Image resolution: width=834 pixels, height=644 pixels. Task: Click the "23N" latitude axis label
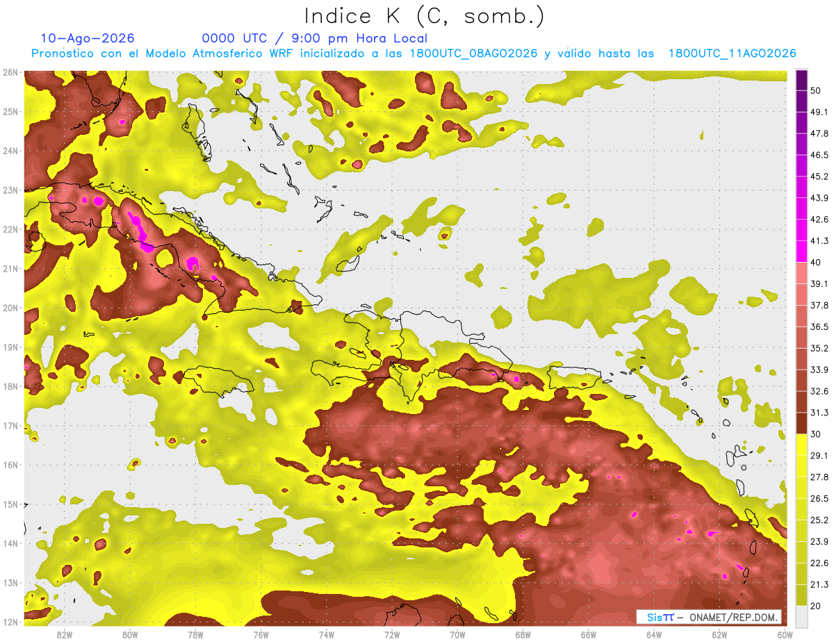[10, 190]
